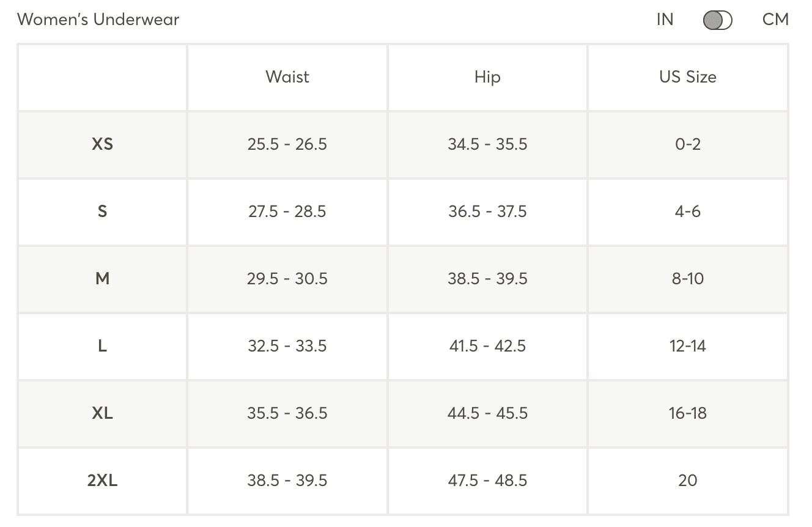Image resolution: width=812 pixels, height=527 pixels.
Task: Click waist value 25.5 - 26.5
Action: pyautogui.click(x=287, y=144)
